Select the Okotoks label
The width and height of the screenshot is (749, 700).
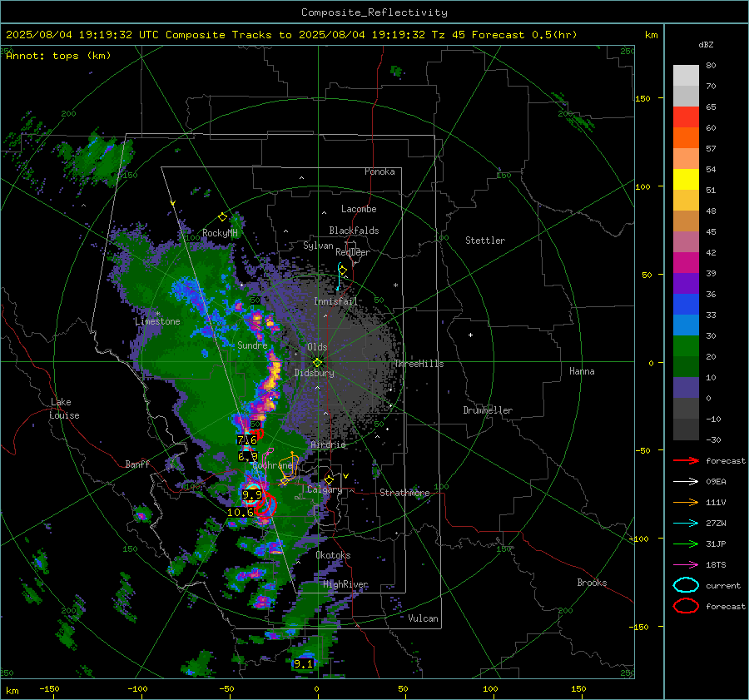(333, 555)
